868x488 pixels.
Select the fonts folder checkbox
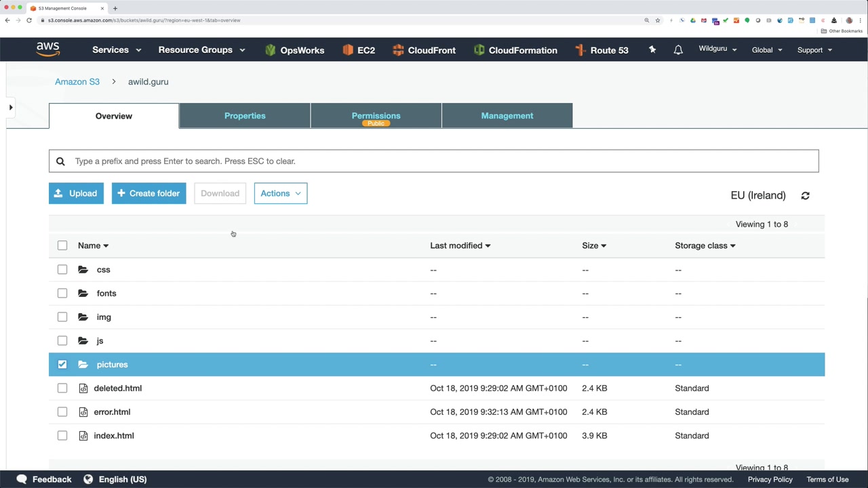pos(62,293)
